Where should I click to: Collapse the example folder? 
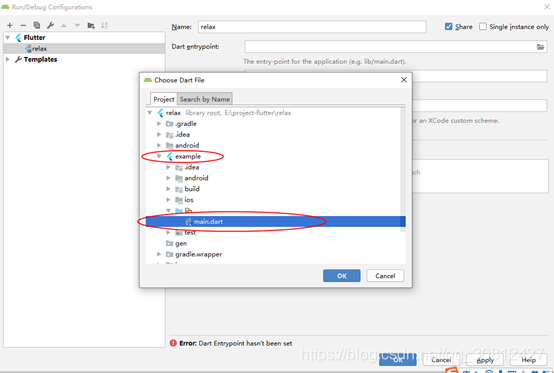coord(159,156)
